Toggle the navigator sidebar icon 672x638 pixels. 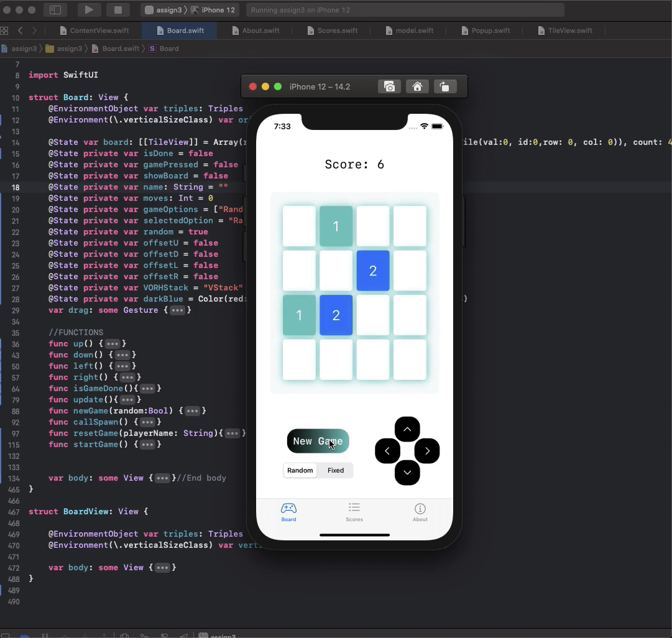click(x=55, y=10)
